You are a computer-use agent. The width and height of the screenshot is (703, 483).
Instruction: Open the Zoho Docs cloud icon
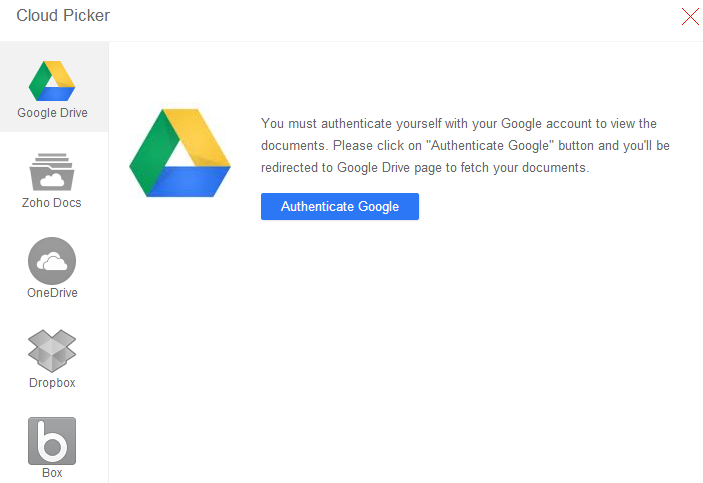[x=52, y=171]
